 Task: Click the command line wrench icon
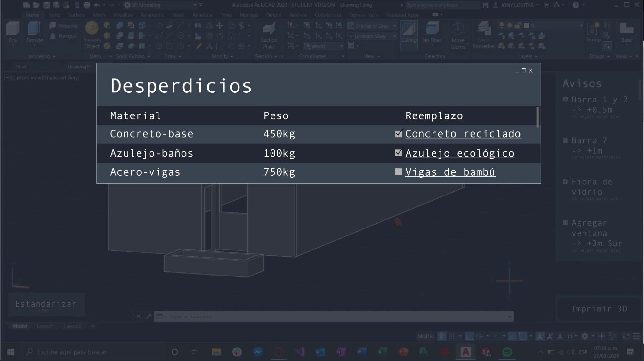click(x=149, y=316)
